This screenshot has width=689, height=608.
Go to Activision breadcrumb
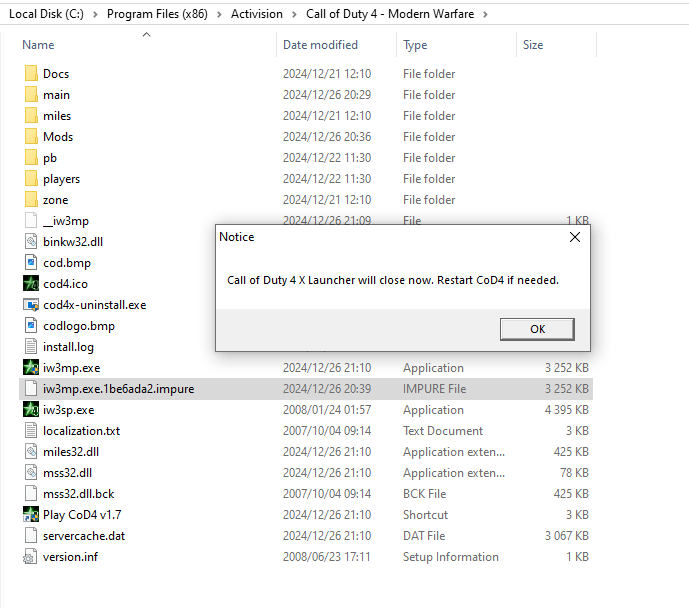(257, 14)
